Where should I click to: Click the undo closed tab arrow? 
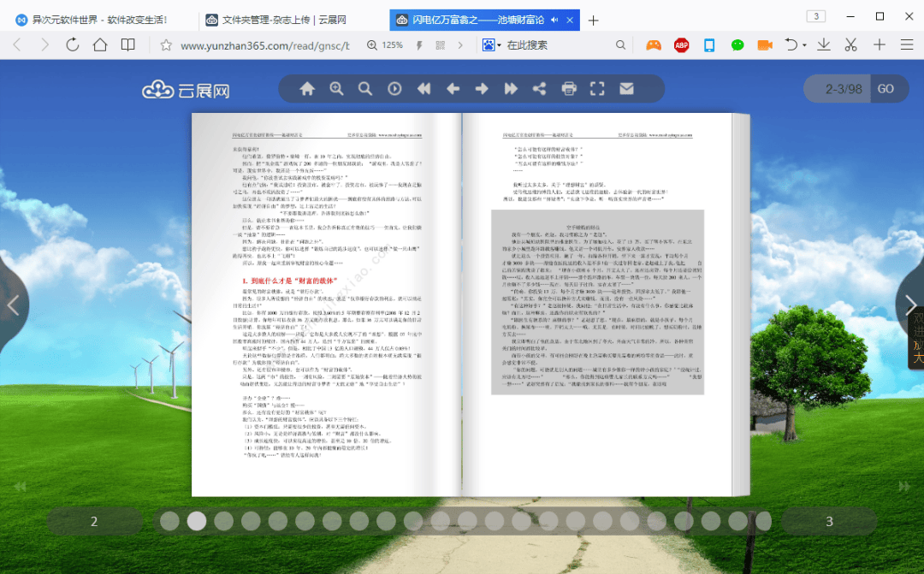pos(791,44)
